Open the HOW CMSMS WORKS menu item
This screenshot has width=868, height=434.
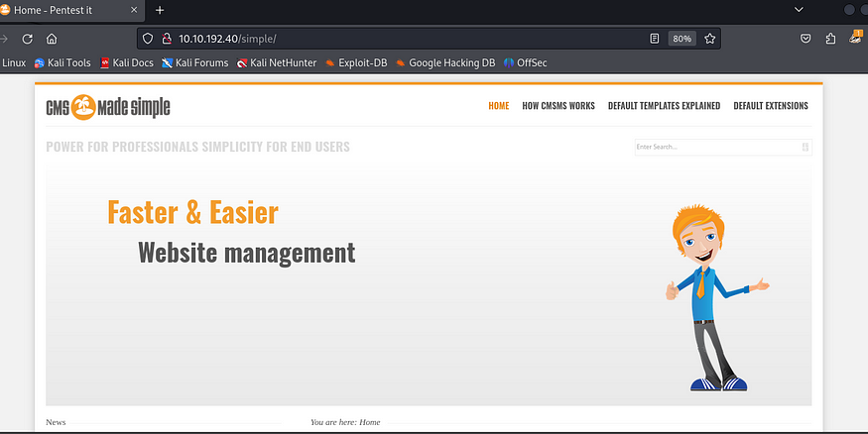558,106
